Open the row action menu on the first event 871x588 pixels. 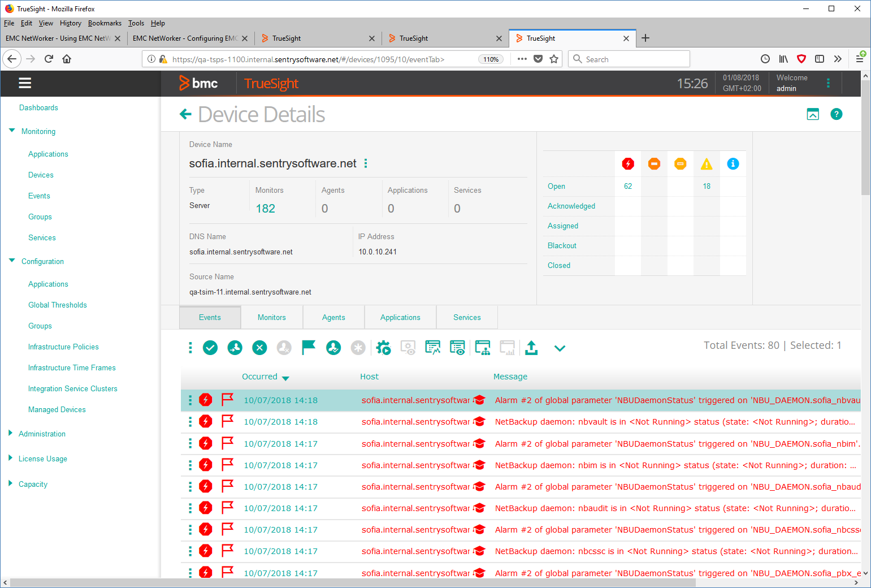coord(190,400)
